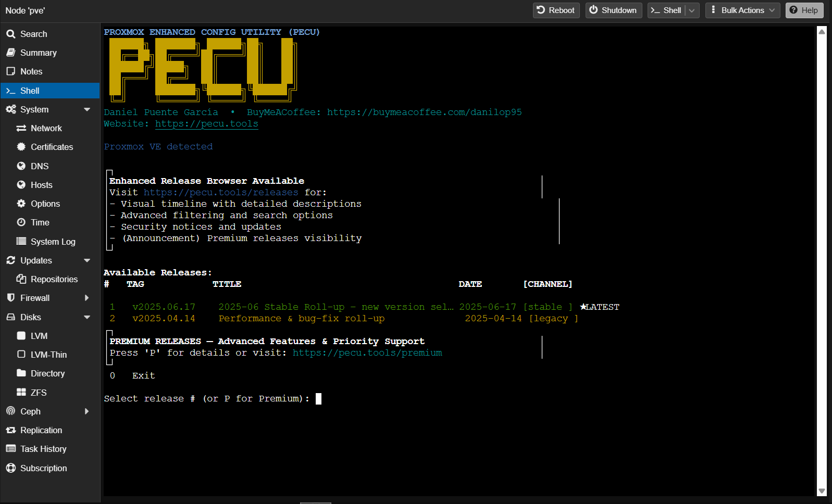832x504 pixels.
Task: Open the Subscription page
Action: tap(50, 468)
